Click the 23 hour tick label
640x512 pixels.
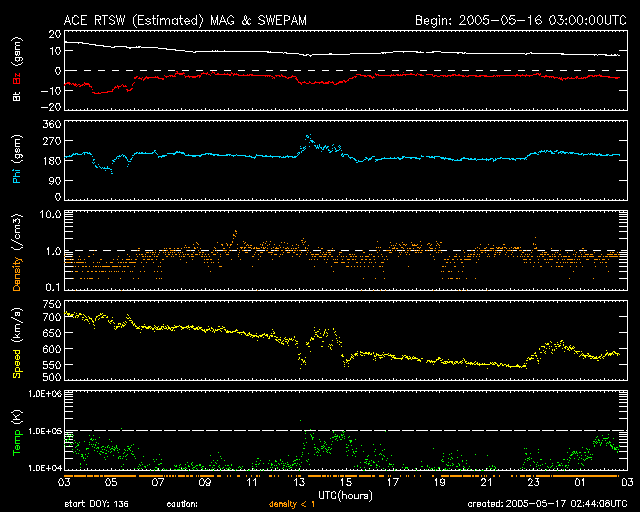[x=533, y=482]
